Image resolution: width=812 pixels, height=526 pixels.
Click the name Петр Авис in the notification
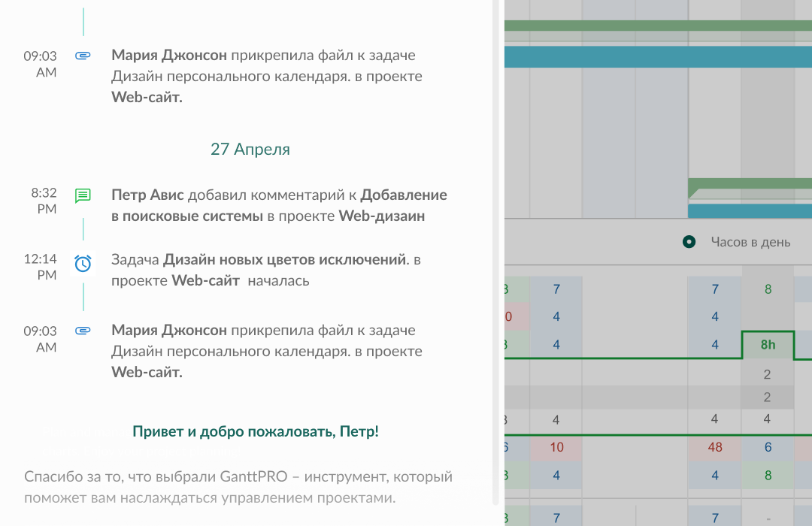(147, 195)
